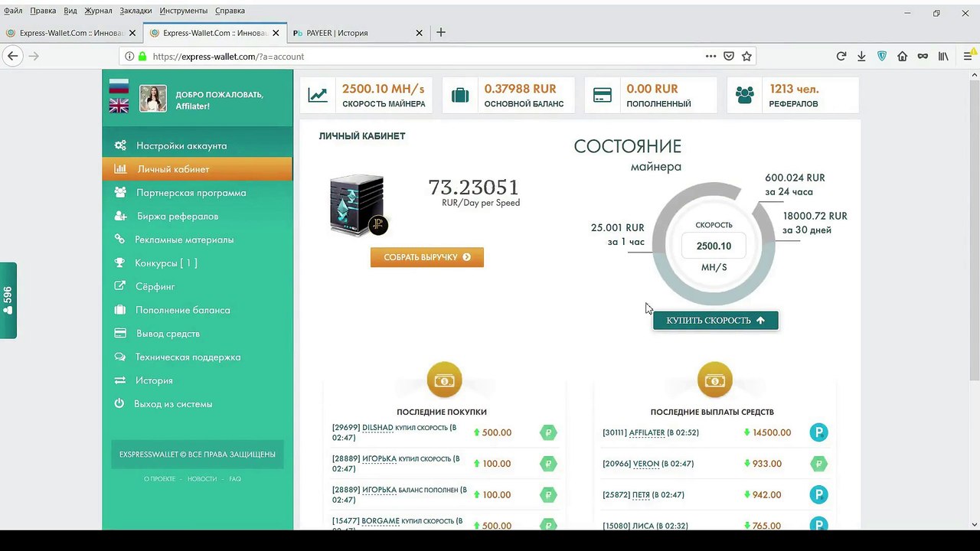Go back with browser back arrow
Viewport: 980px width, 551px height.
point(12,56)
